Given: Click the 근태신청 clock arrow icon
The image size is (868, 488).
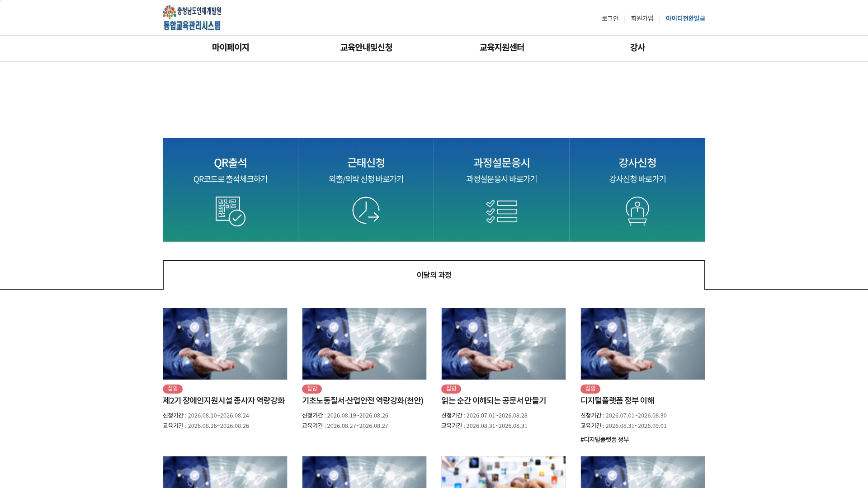Looking at the screenshot, I should pos(366,210).
